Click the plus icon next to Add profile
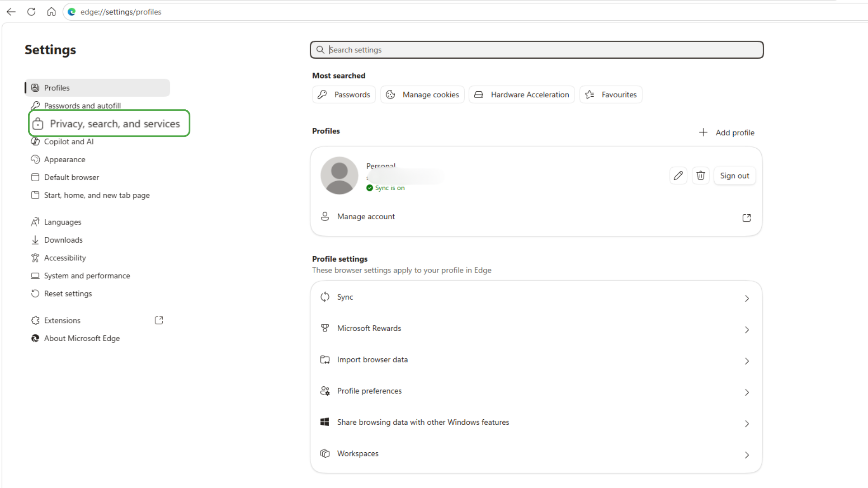 703,132
